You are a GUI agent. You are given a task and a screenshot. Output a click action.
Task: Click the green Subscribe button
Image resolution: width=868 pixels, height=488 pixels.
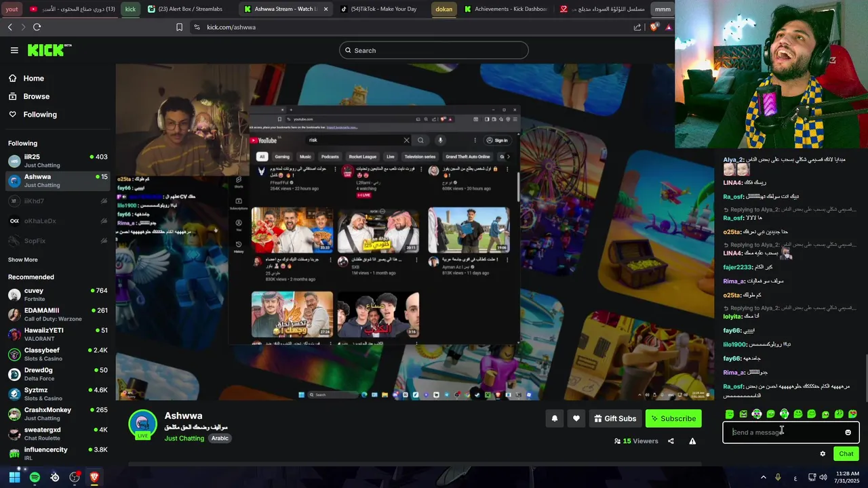(673, 419)
